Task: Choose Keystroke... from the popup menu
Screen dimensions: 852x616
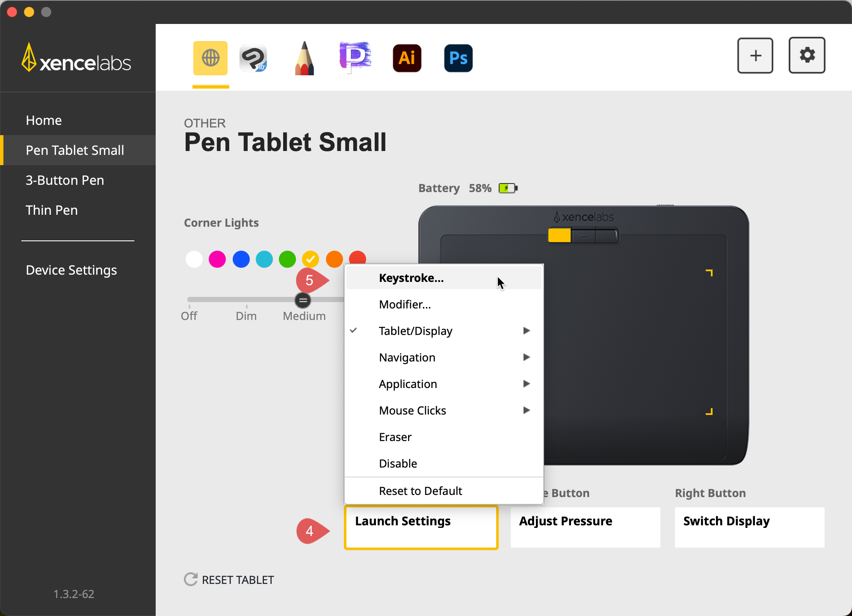Action: tap(411, 278)
